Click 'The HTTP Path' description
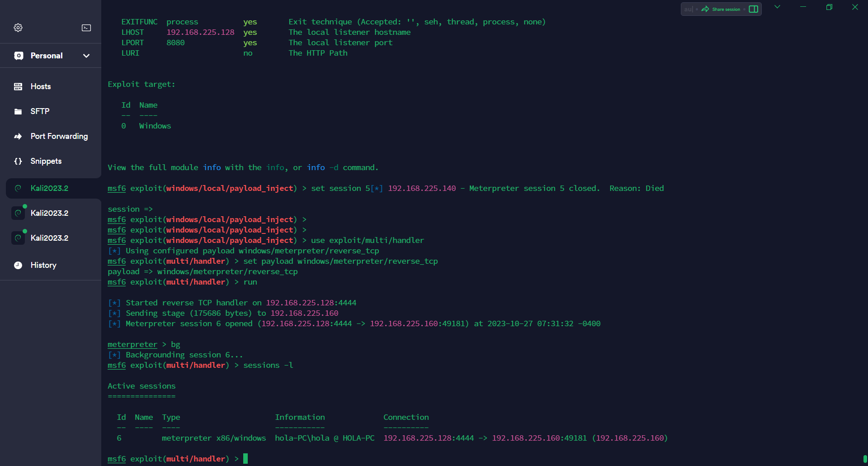868x466 pixels. pyautogui.click(x=318, y=53)
